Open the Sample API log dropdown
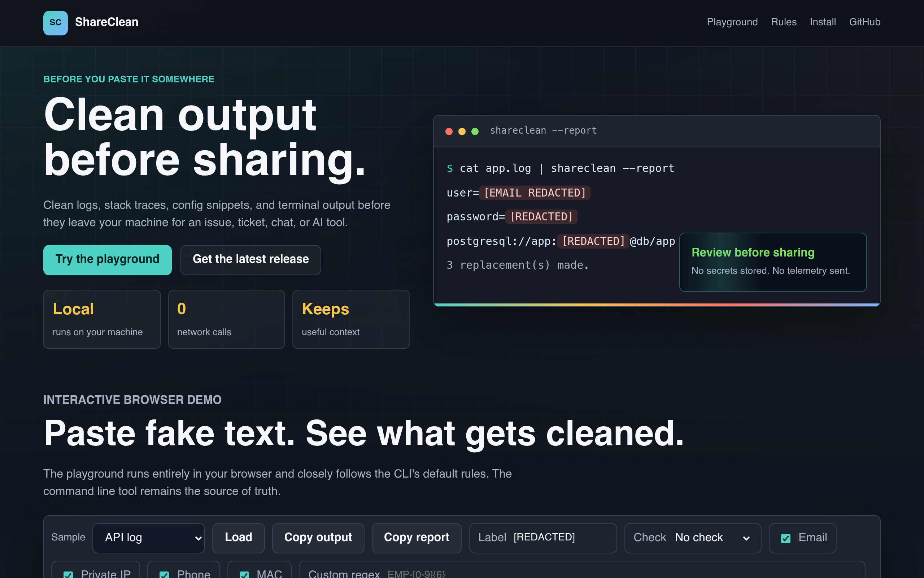Image resolution: width=924 pixels, height=578 pixels. coord(149,538)
